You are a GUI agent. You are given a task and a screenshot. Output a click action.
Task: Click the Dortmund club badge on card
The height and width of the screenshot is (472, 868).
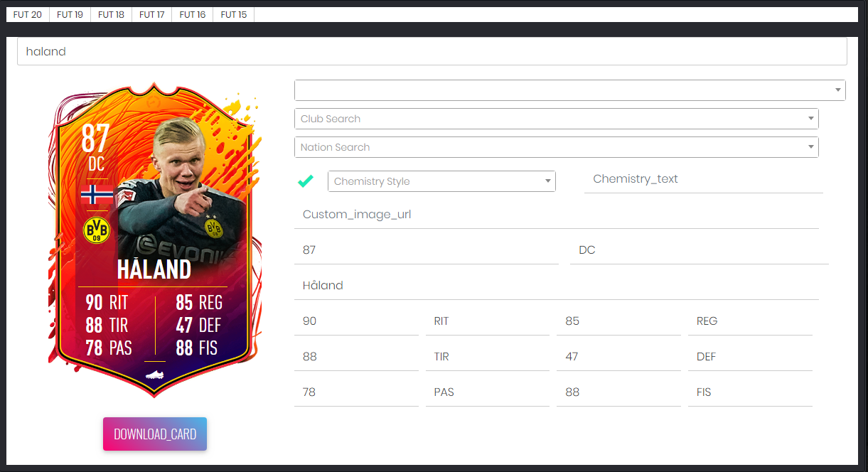[97, 230]
